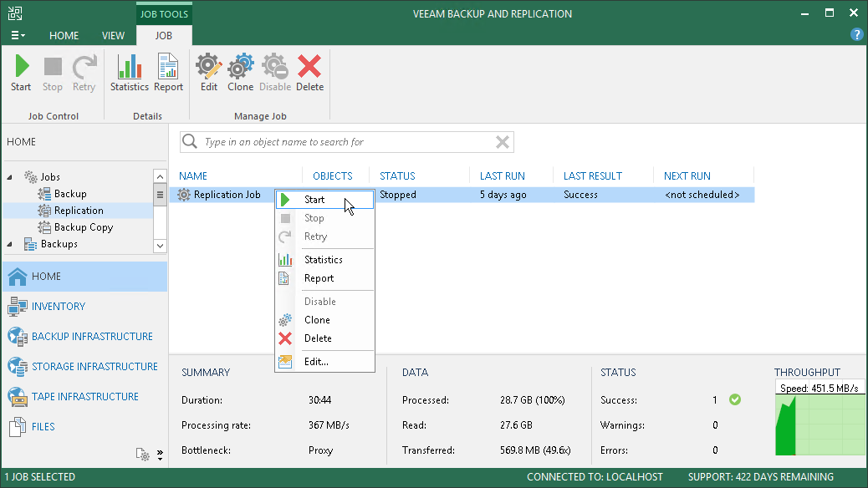
Task: Sort by the LAST RESULT column header
Action: pos(593,176)
